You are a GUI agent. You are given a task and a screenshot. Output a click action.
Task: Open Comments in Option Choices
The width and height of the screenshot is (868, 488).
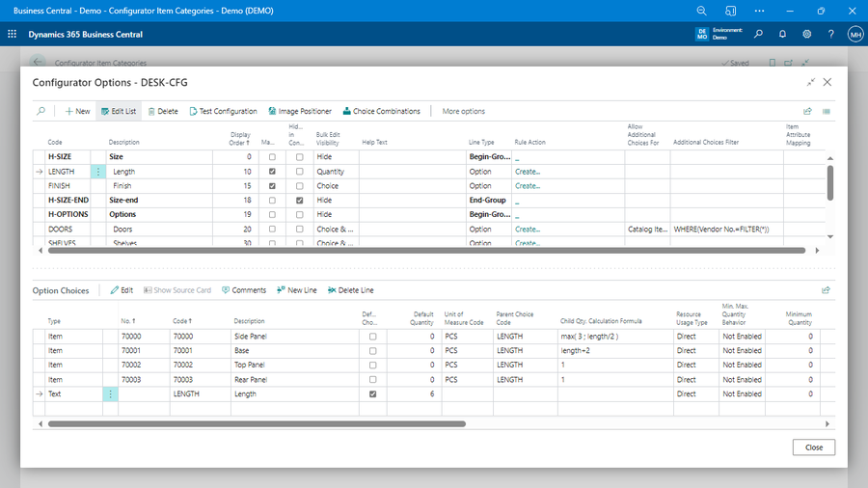[x=244, y=290]
